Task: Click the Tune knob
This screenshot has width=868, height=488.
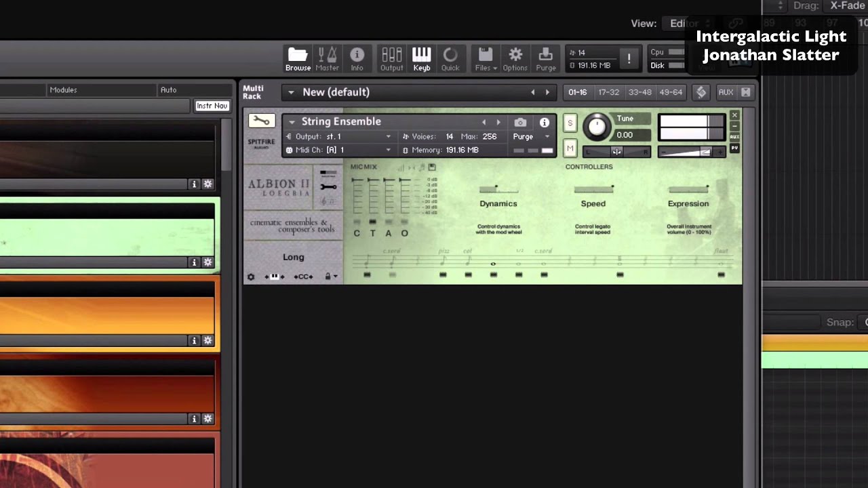Action: (x=597, y=126)
